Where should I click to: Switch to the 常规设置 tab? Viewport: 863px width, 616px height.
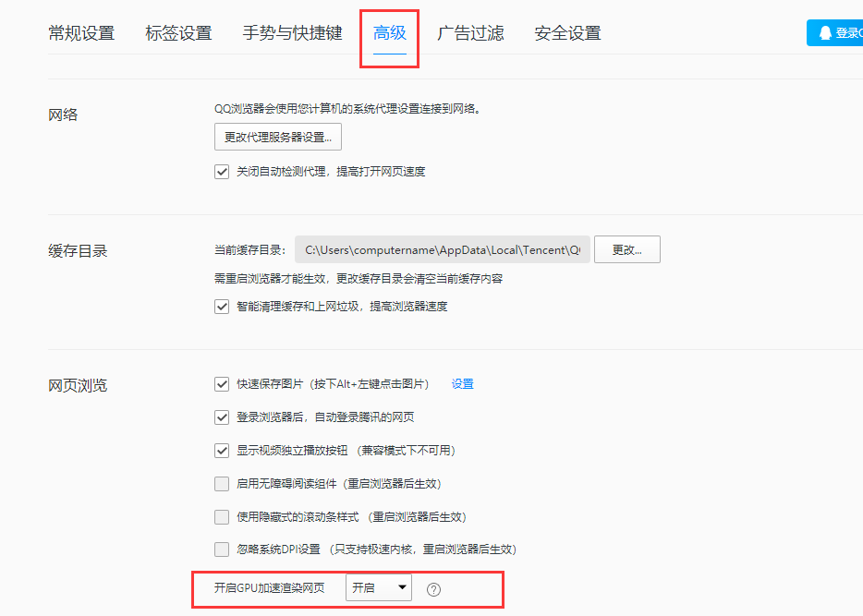click(81, 33)
